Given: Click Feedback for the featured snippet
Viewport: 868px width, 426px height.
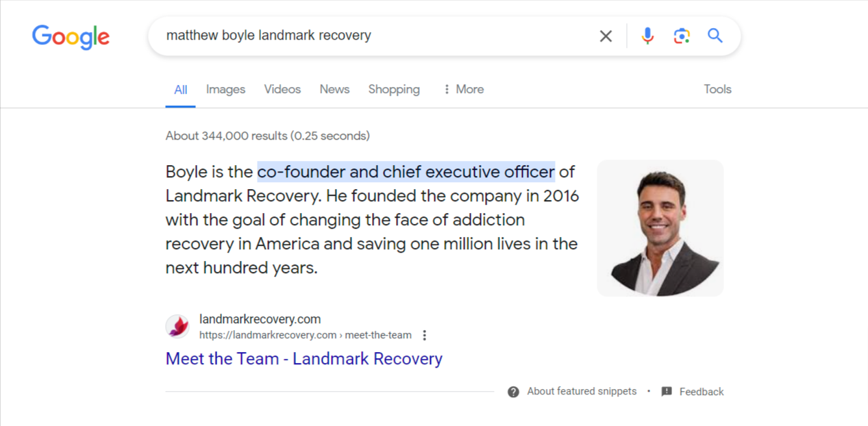Looking at the screenshot, I should coord(702,391).
